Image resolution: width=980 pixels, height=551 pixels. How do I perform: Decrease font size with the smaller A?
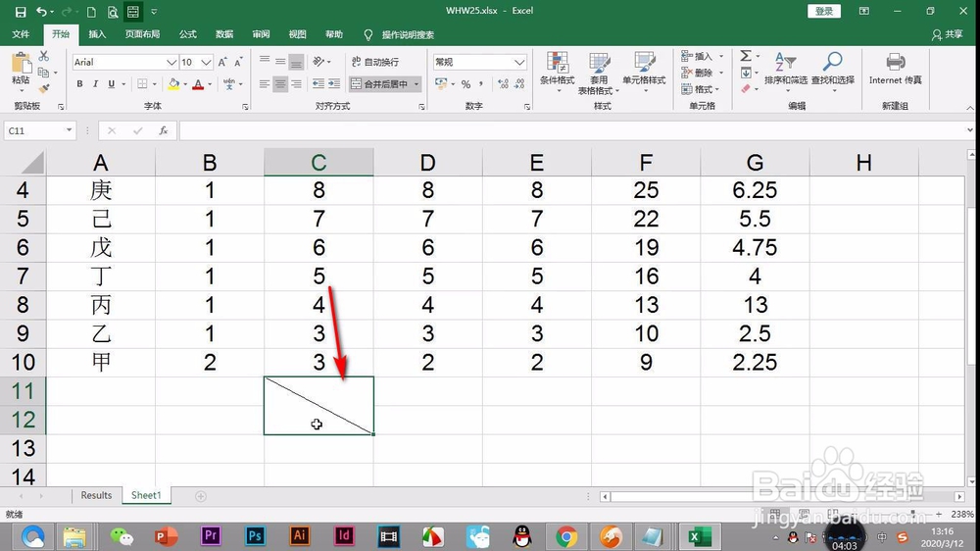pyautogui.click(x=238, y=62)
